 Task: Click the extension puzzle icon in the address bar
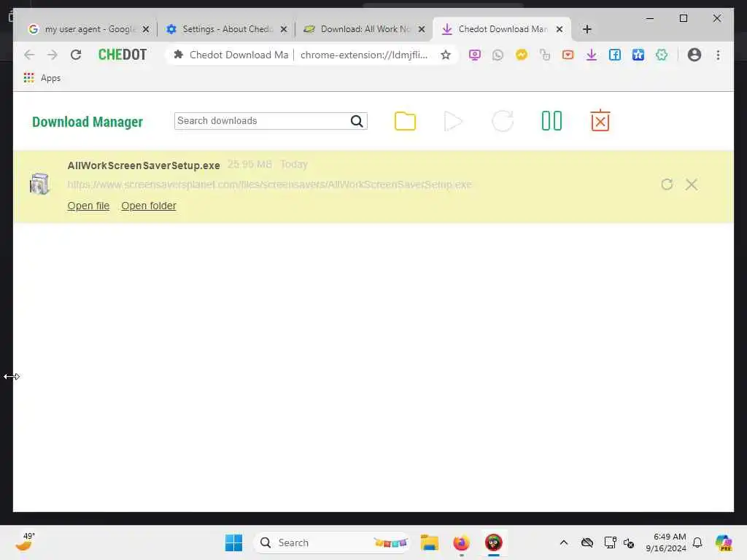179,55
